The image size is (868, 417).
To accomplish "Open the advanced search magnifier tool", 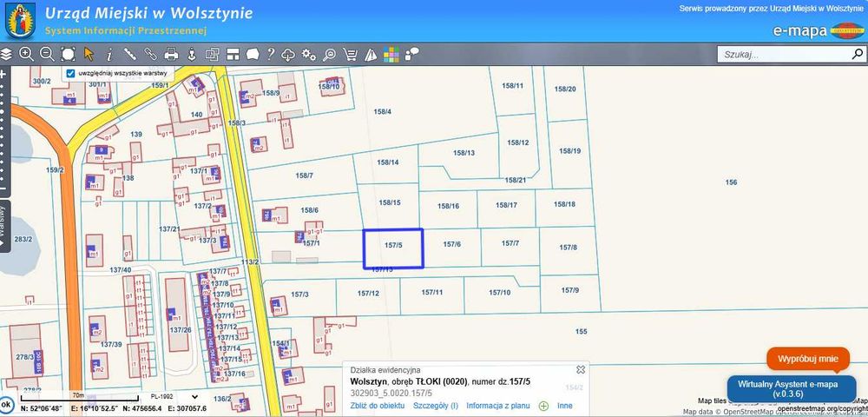I will pos(330,54).
